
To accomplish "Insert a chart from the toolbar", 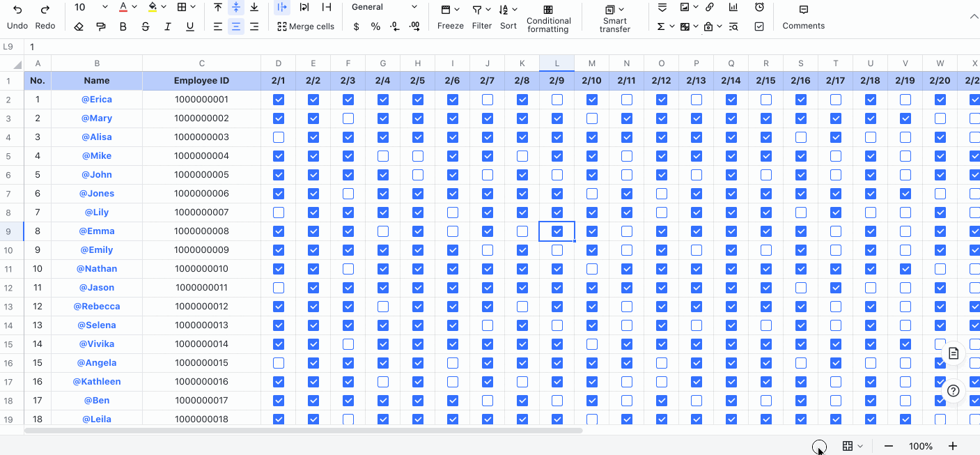I will click(x=733, y=8).
